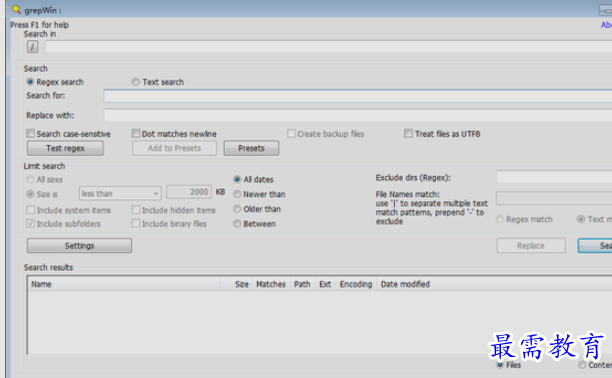Toggle Create backup files checkbox

pos(291,134)
